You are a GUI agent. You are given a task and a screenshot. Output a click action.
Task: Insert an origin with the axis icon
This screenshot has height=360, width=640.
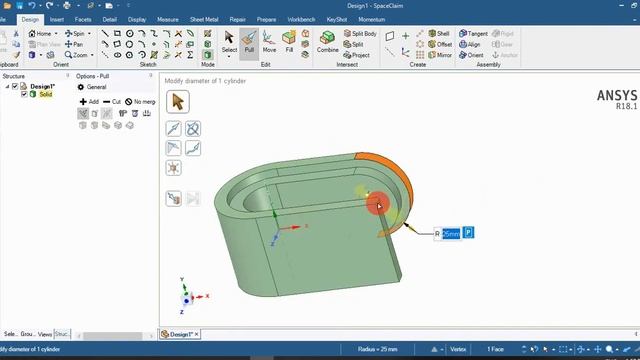(405, 52)
